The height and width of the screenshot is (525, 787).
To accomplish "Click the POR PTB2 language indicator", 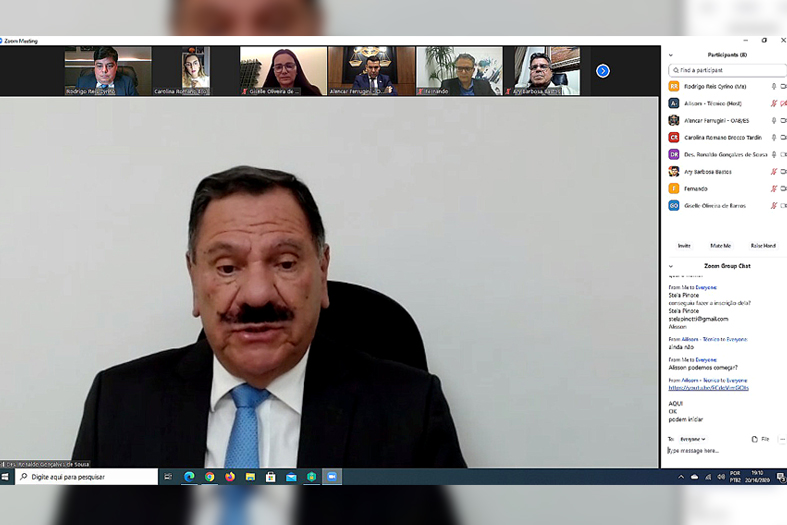I will pyautogui.click(x=735, y=477).
